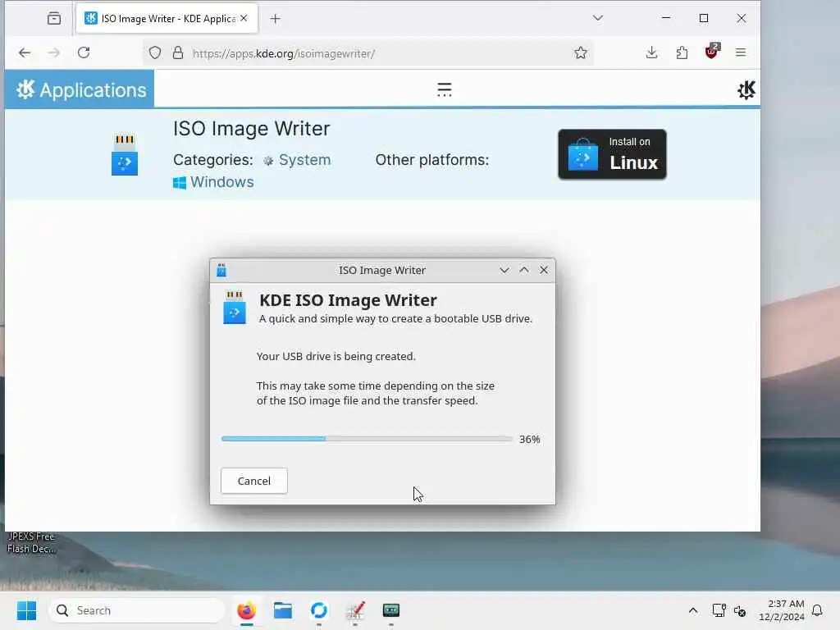Open the Windows Start menu
Image resolution: width=840 pixels, height=630 pixels.
click(26, 610)
